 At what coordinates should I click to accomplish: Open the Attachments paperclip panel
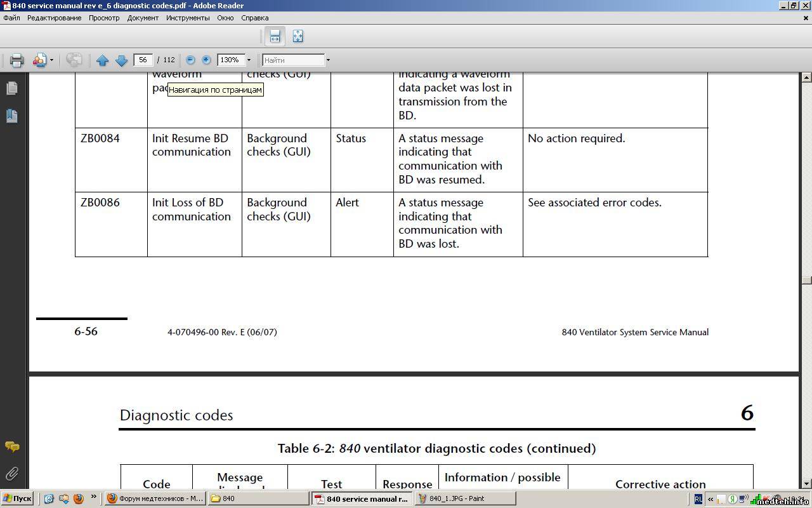(11, 474)
